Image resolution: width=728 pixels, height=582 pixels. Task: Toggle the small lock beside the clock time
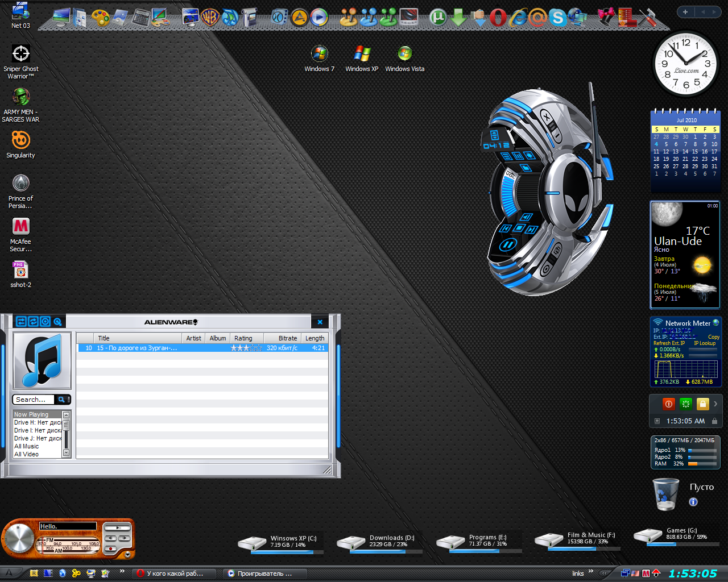click(715, 421)
